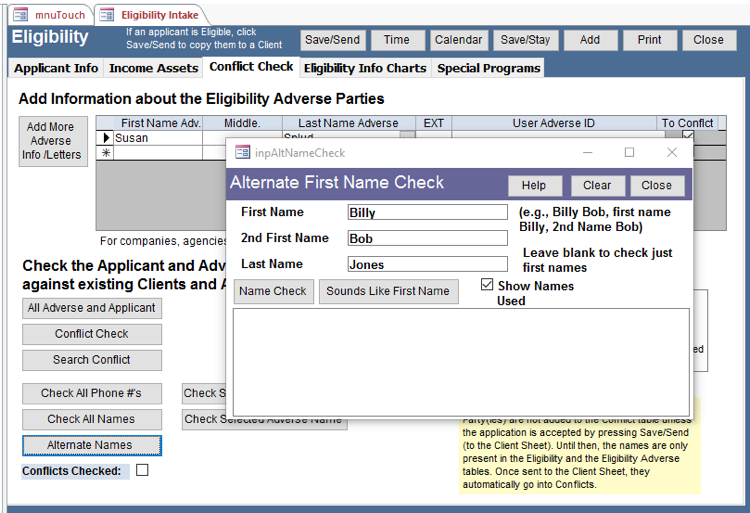The height and width of the screenshot is (513, 750).
Task: Click the Search Conflict button
Action: click(x=92, y=360)
